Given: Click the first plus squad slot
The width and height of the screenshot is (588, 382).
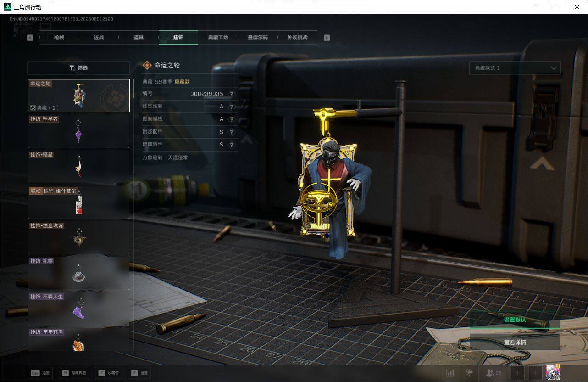Looking at the screenshot, I should click(x=517, y=373).
